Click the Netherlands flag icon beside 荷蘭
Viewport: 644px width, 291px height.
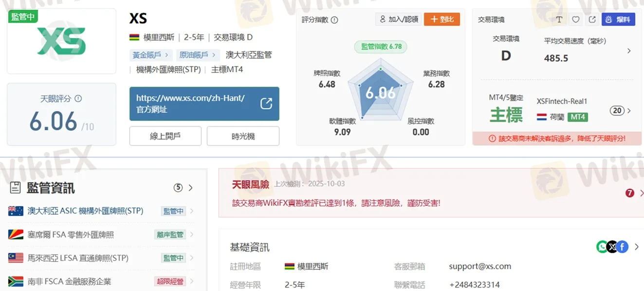[542, 117]
